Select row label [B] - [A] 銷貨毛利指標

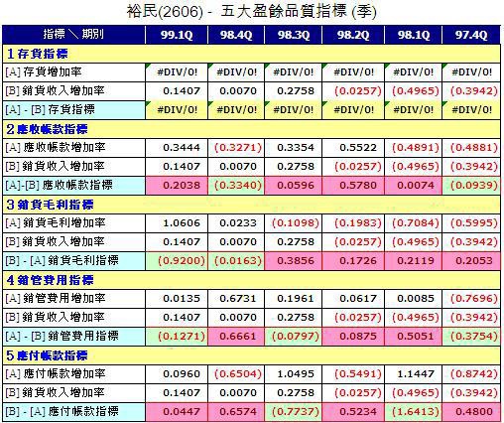[73, 261]
